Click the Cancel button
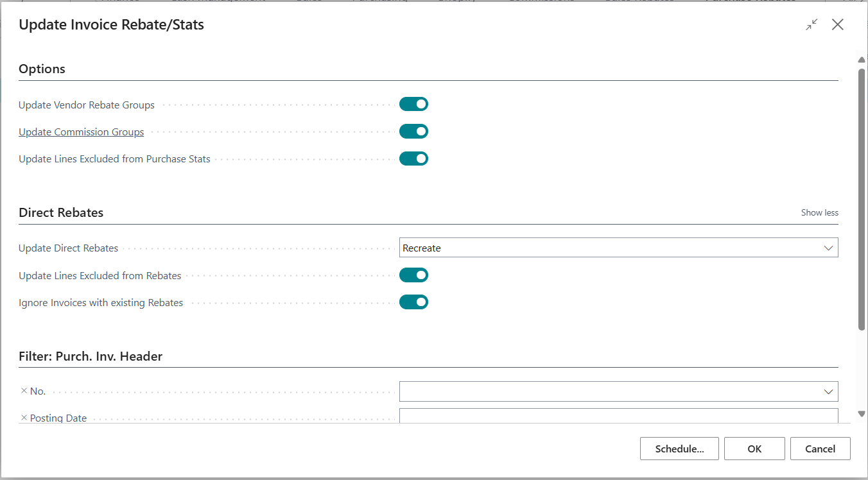The image size is (868, 480). [x=820, y=449]
